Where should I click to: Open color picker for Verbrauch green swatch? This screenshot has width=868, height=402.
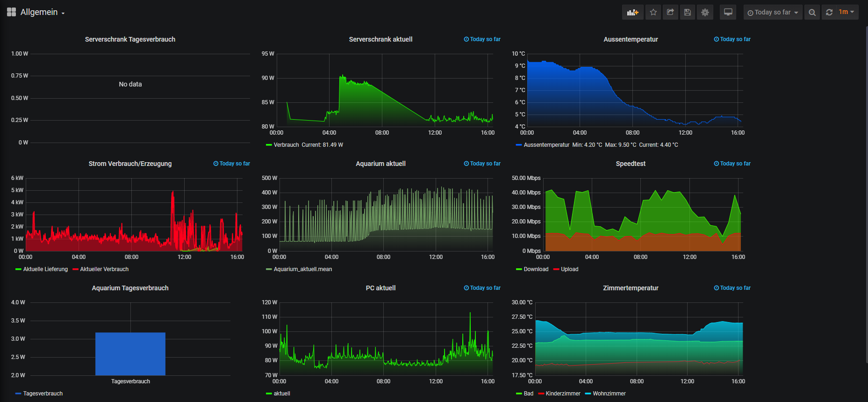pyautogui.click(x=269, y=145)
